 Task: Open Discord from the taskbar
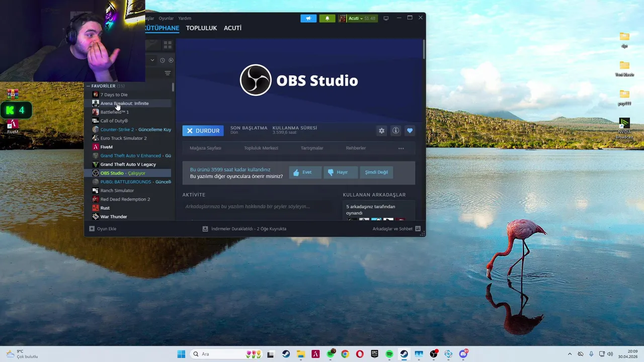point(463,354)
